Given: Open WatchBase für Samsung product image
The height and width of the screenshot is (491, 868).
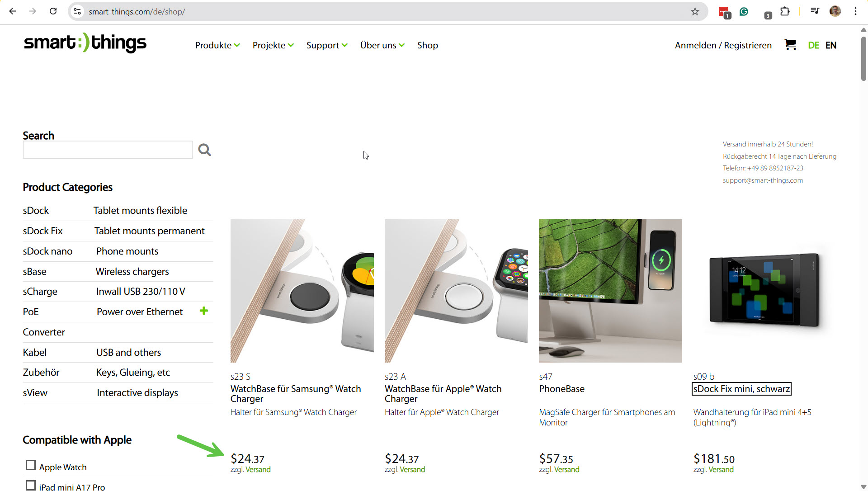Looking at the screenshot, I should click(x=302, y=291).
